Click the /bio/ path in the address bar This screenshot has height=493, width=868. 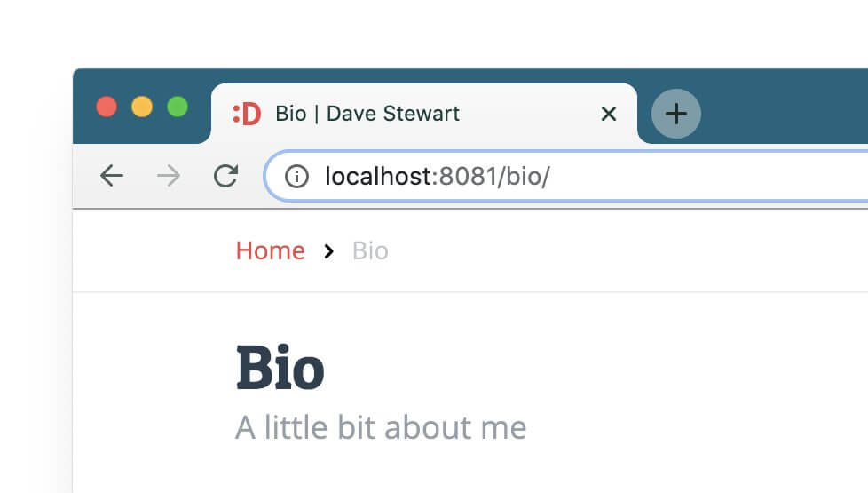[524, 177]
